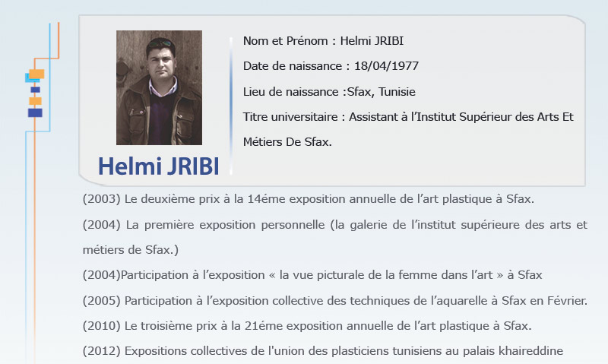Viewport: 608px width, 364px height.
Task: Click the small dark blue square decoration
Action: 35,90
